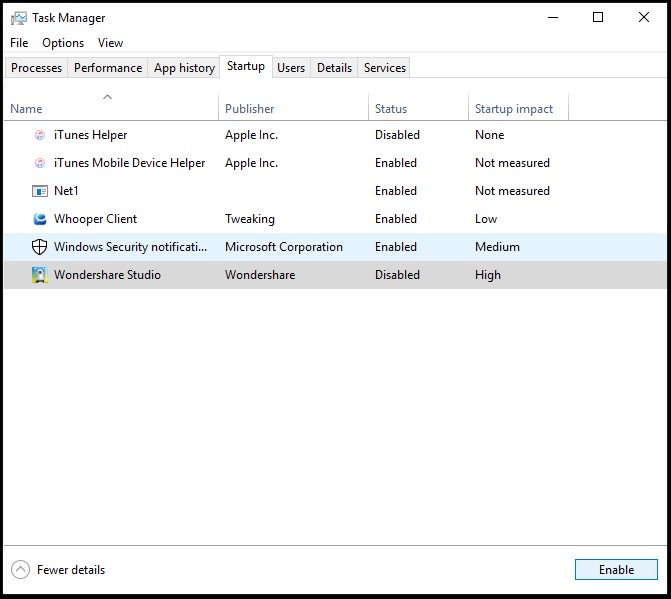The width and height of the screenshot is (671, 599).
Task: Click the Disabled status of iTunes Helper
Action: coord(397,135)
